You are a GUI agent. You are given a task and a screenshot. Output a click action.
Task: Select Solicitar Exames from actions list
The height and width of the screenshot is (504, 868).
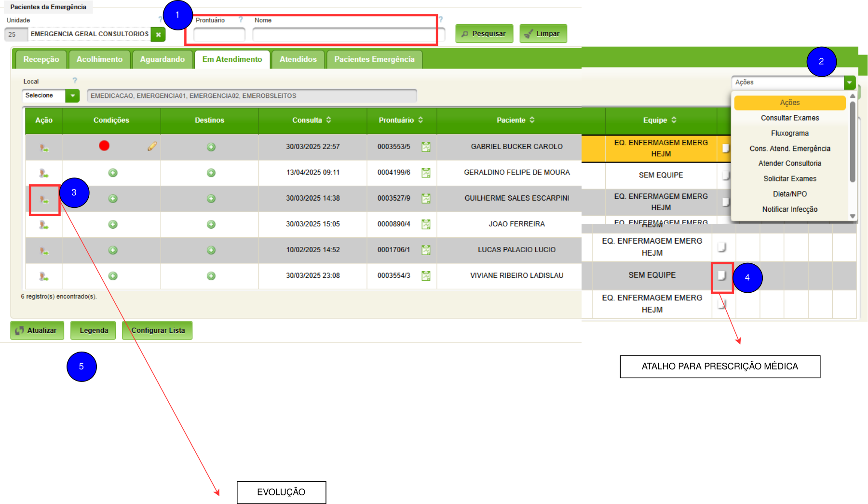point(789,178)
